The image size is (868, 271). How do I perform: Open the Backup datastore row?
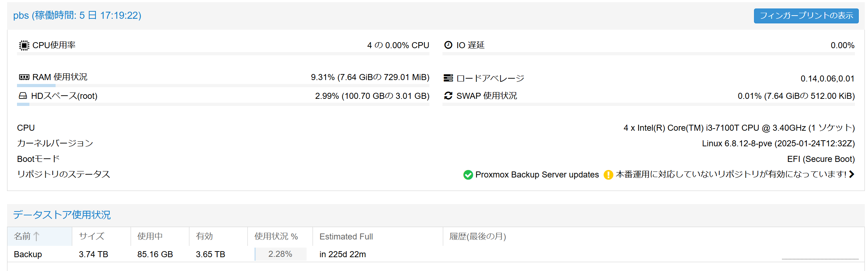click(28, 254)
